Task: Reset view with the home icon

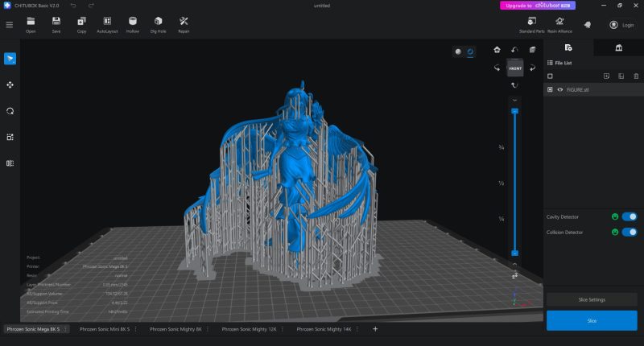Action: [497, 50]
